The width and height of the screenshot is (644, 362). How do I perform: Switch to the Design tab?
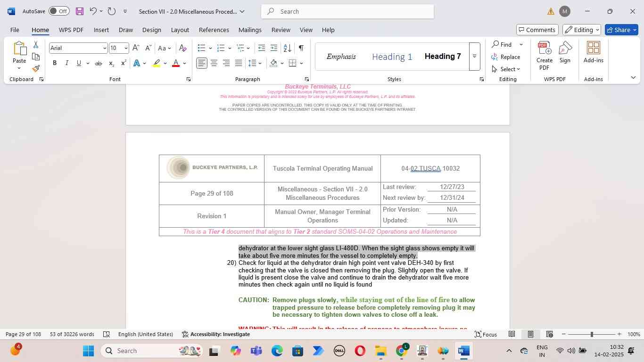tap(151, 30)
